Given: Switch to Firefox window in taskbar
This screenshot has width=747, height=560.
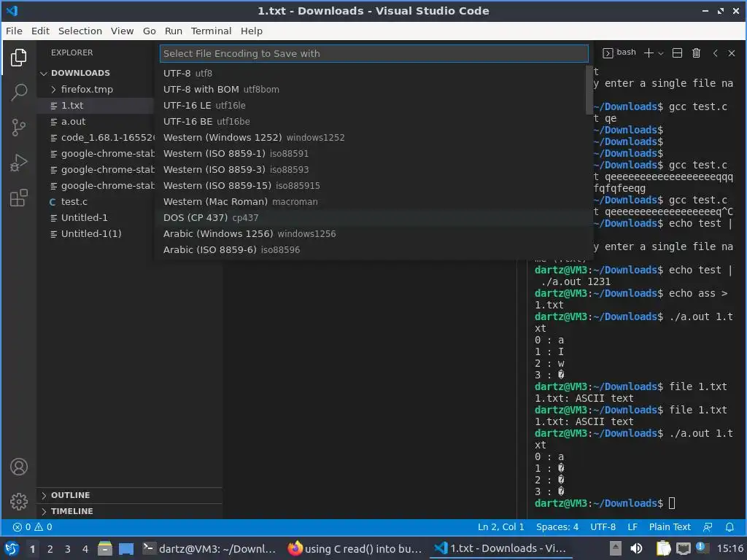Looking at the screenshot, I should tap(355, 549).
